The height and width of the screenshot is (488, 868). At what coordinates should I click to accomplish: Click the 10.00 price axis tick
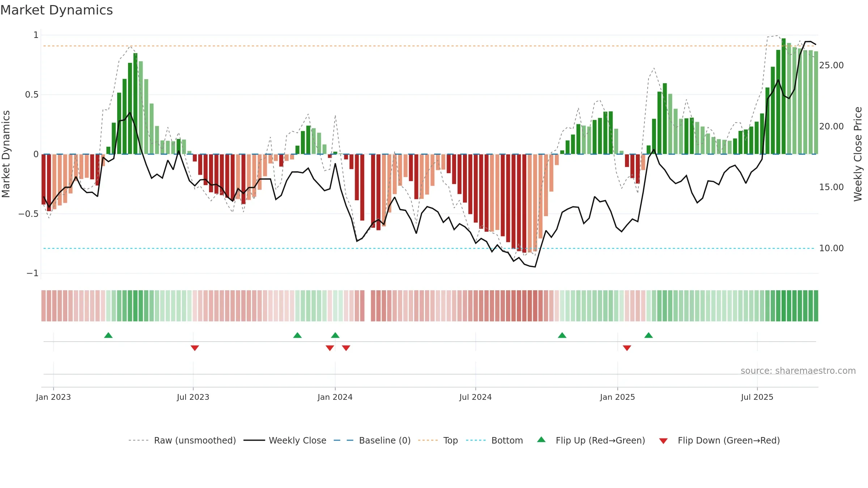831,248
